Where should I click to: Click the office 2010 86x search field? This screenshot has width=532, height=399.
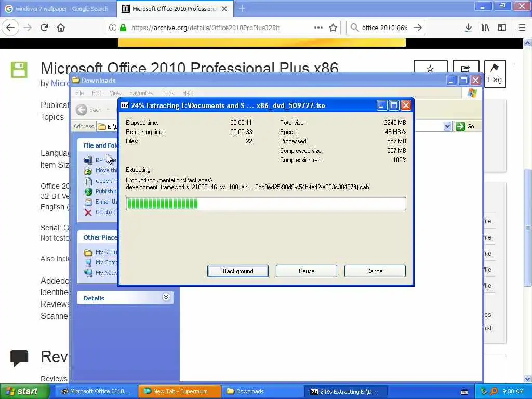385,28
